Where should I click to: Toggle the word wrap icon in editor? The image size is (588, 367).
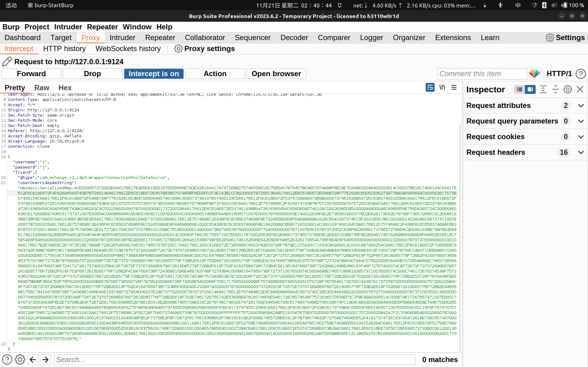click(x=430, y=87)
